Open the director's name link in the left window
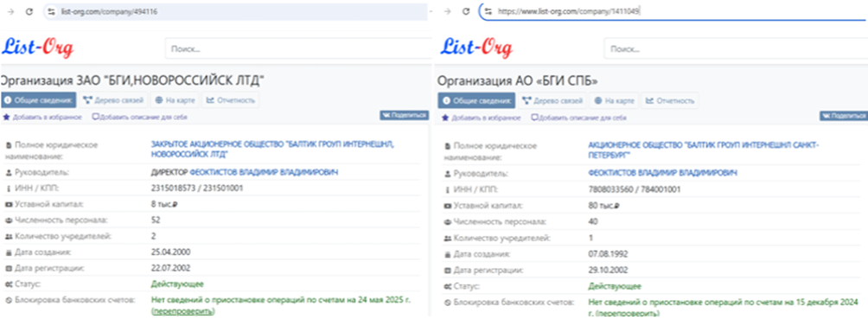Image resolution: width=868 pixels, height=319 pixels. [x=264, y=173]
